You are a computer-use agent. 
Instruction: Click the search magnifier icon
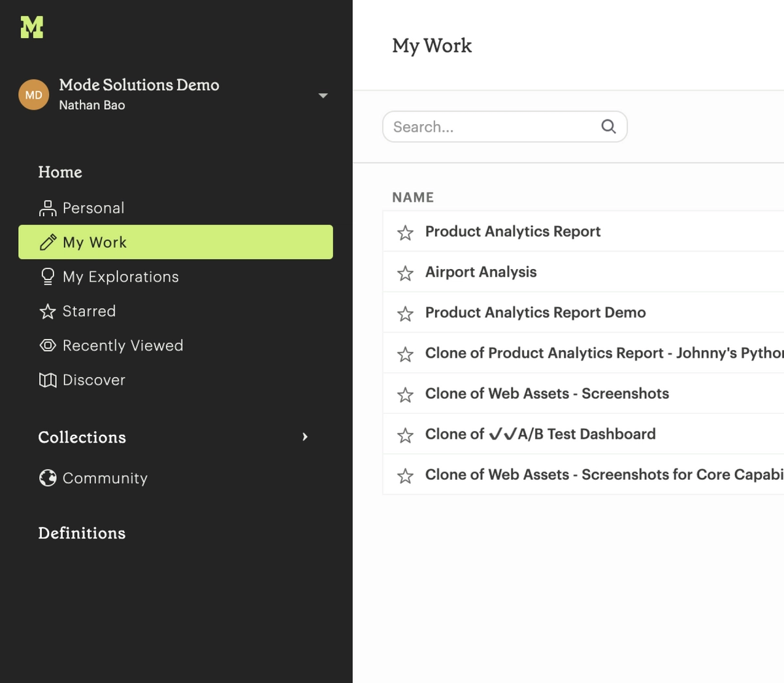pos(608,127)
